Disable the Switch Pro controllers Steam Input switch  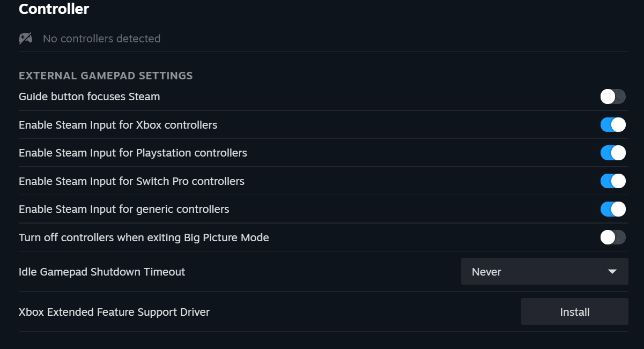[x=613, y=181]
